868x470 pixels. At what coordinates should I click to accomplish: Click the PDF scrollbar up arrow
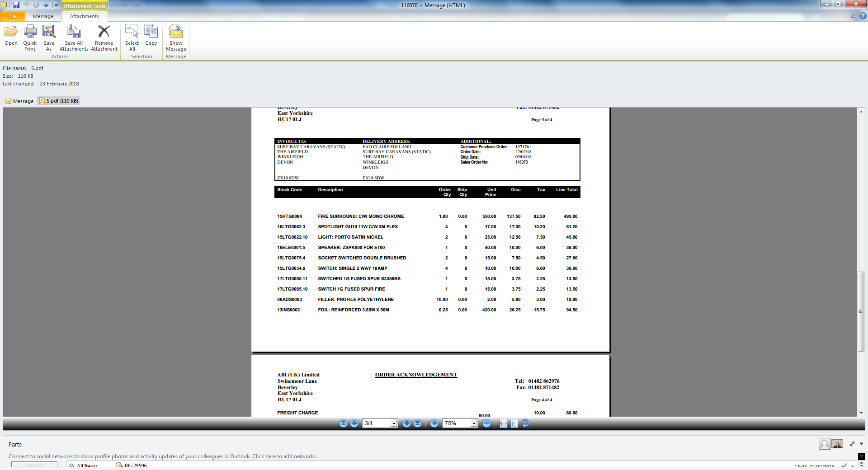pos(861,112)
